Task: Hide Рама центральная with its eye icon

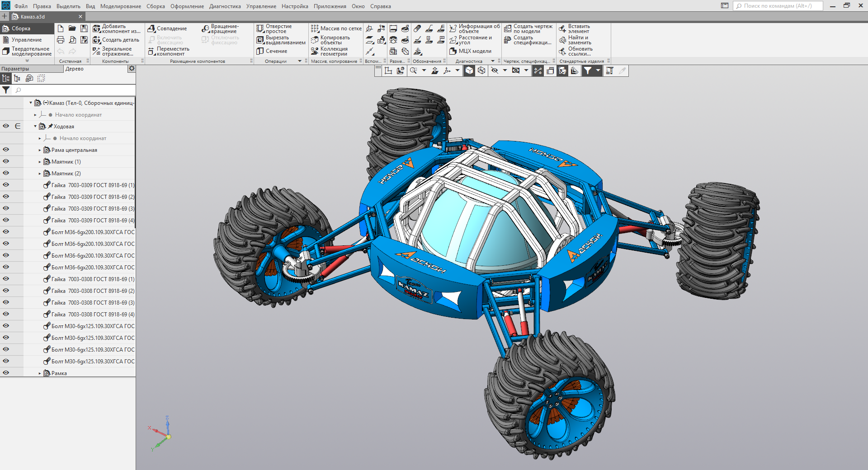Action: tap(6, 150)
